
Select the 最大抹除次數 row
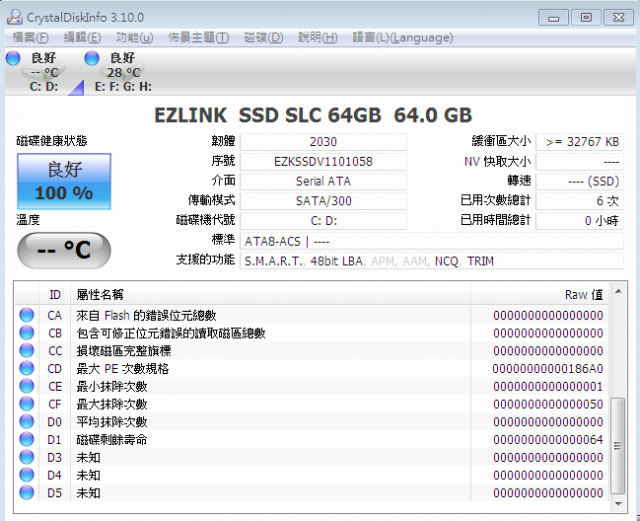(312, 404)
